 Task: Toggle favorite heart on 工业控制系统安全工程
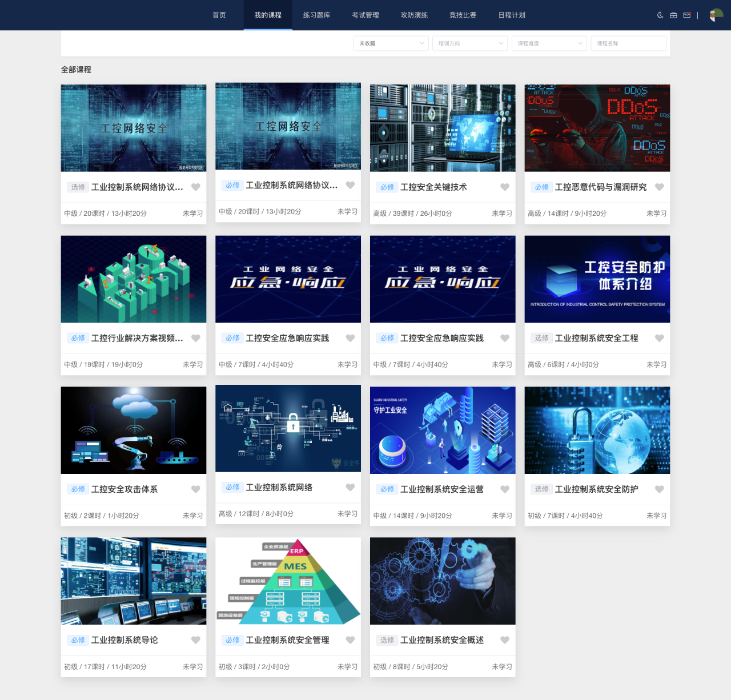(659, 338)
